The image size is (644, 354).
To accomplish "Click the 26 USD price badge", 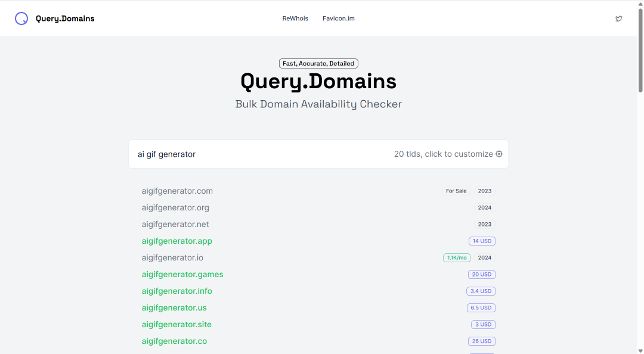I will click(x=481, y=341).
